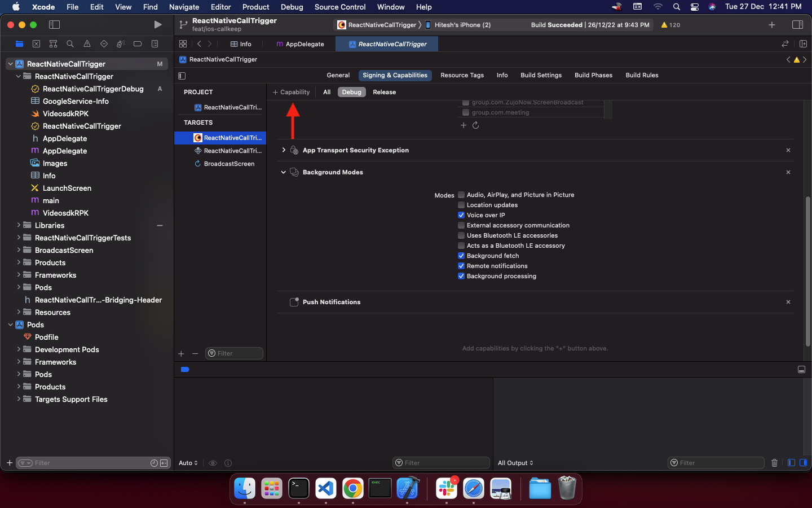Collapse the Pods project
812x508 pixels.
click(x=11, y=325)
